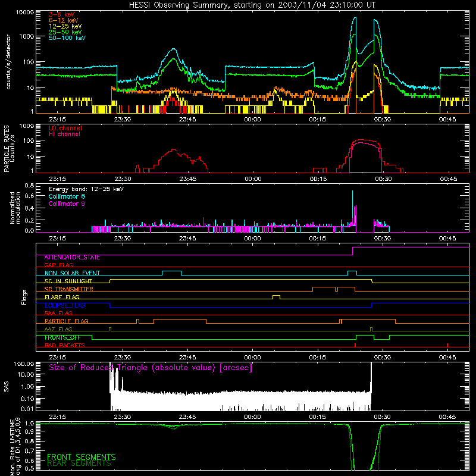This screenshot has width=476, height=476.
Task: Click the 'HESSI Observing Summary' plot title
Action: click(252, 5)
